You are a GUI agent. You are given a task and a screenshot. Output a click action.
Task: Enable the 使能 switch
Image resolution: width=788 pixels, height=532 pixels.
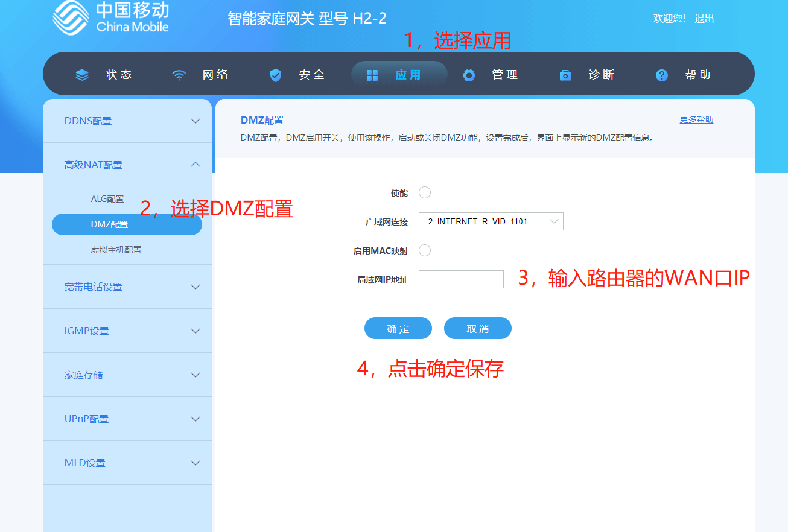[x=425, y=192]
